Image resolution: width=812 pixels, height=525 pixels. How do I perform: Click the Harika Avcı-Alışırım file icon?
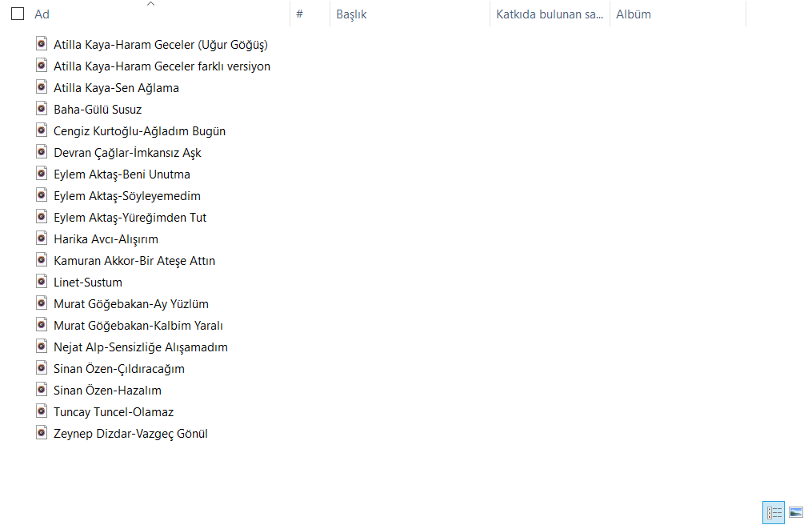pos(42,238)
